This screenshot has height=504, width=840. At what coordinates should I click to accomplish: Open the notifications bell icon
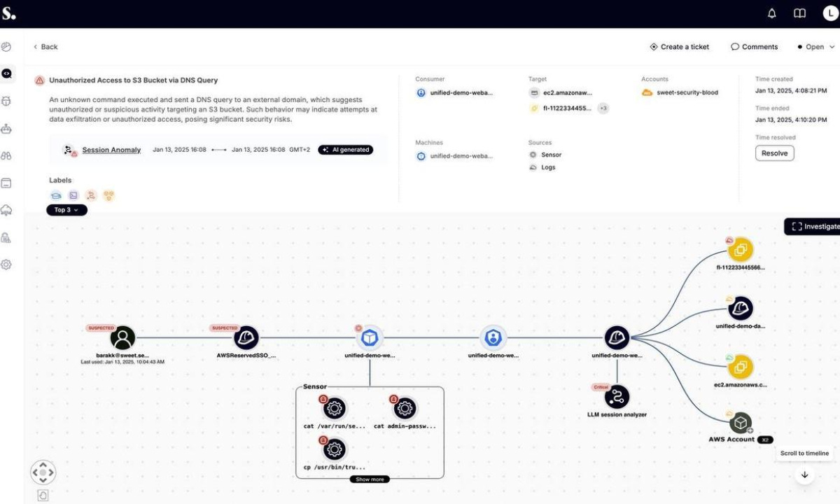[x=772, y=13]
